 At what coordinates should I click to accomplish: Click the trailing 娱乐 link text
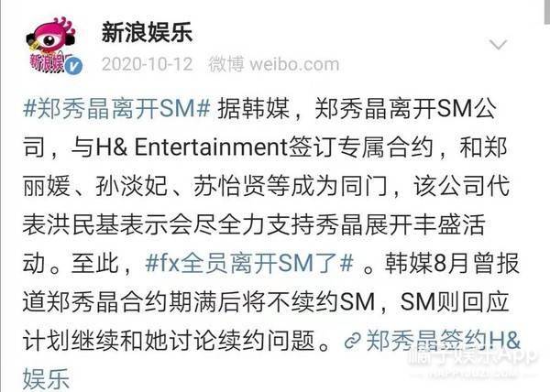click(47, 378)
